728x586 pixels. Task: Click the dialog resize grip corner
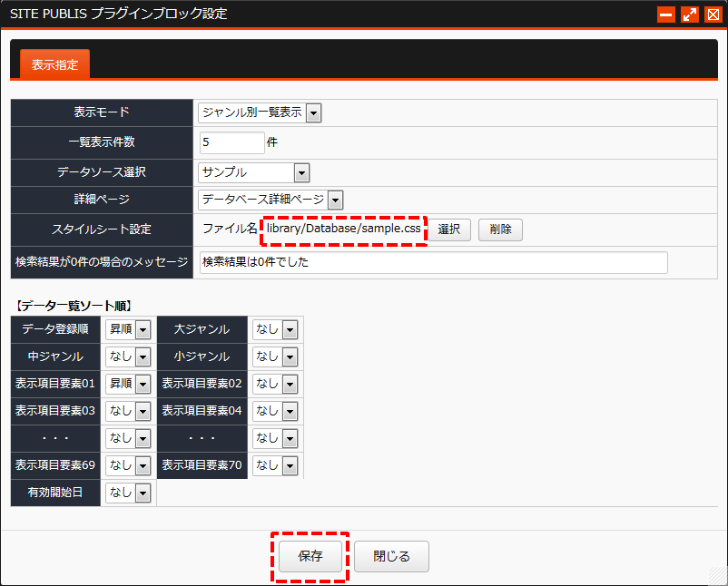[x=717, y=576]
